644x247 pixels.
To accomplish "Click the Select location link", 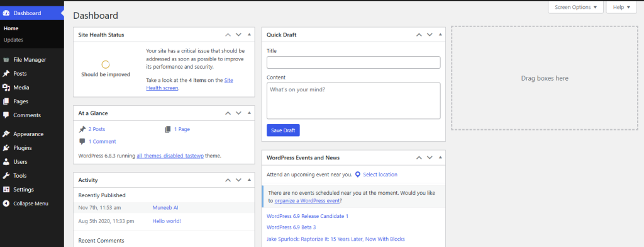I will (380, 175).
